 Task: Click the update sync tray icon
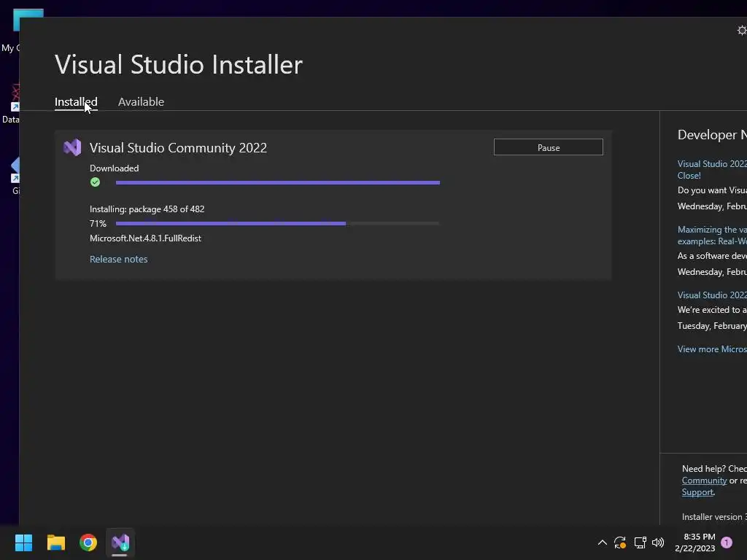(x=620, y=542)
